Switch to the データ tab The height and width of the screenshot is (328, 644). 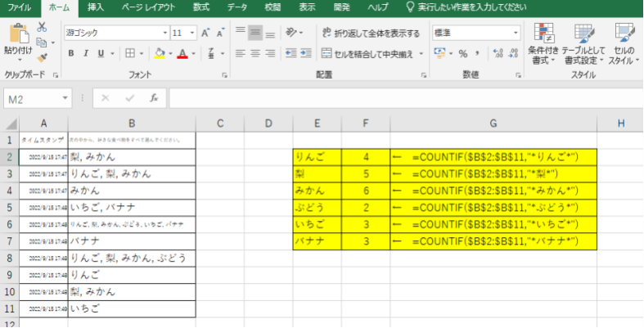[x=237, y=8]
